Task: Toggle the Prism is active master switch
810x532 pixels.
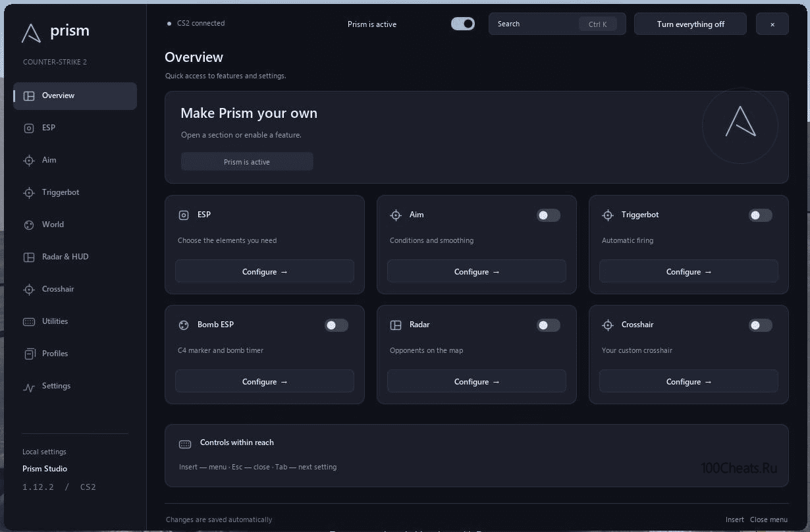Action: coord(463,24)
